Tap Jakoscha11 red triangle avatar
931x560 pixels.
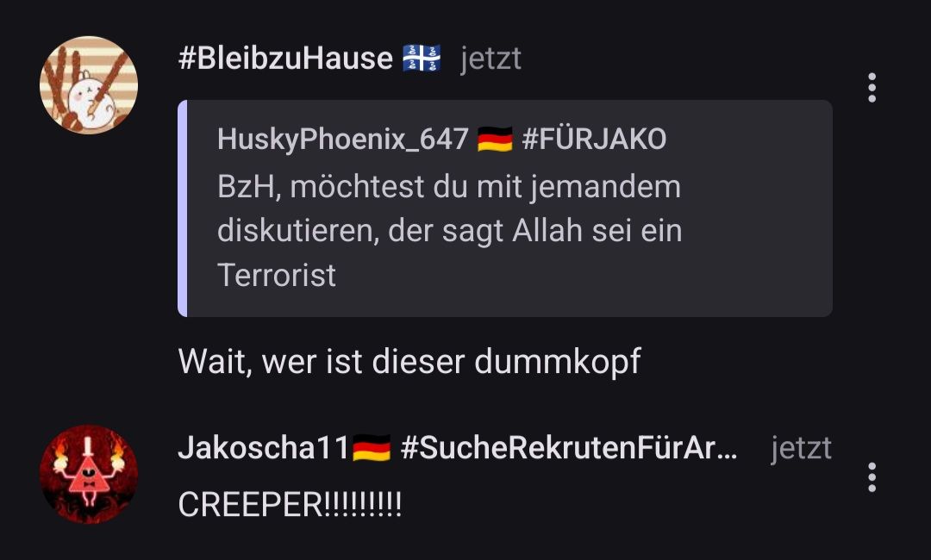click(x=89, y=474)
